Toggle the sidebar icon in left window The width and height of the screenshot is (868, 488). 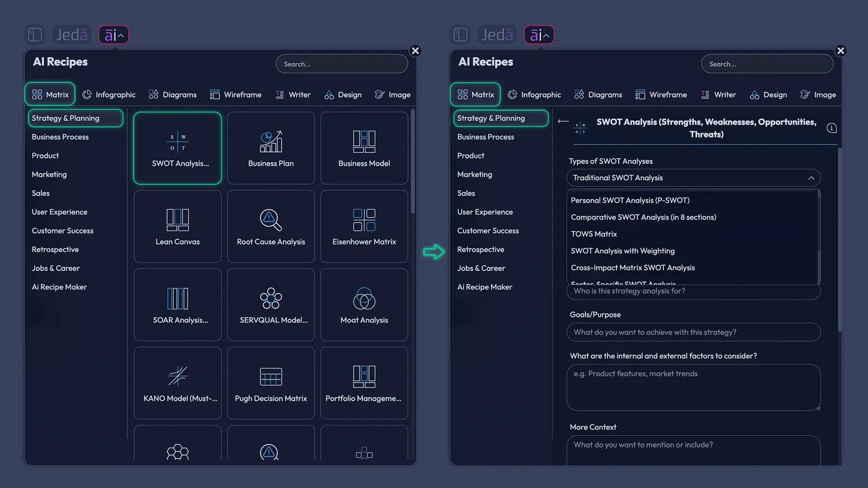[35, 35]
